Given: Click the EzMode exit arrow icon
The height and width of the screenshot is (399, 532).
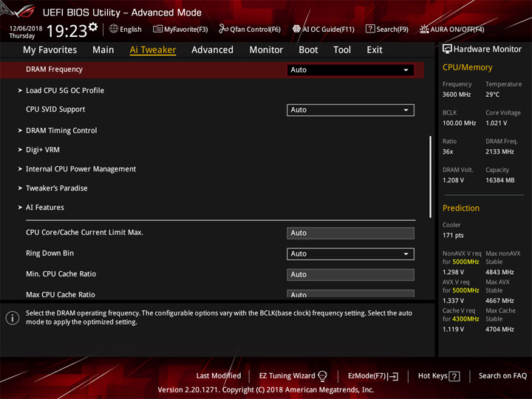Looking at the screenshot, I should coord(393,376).
